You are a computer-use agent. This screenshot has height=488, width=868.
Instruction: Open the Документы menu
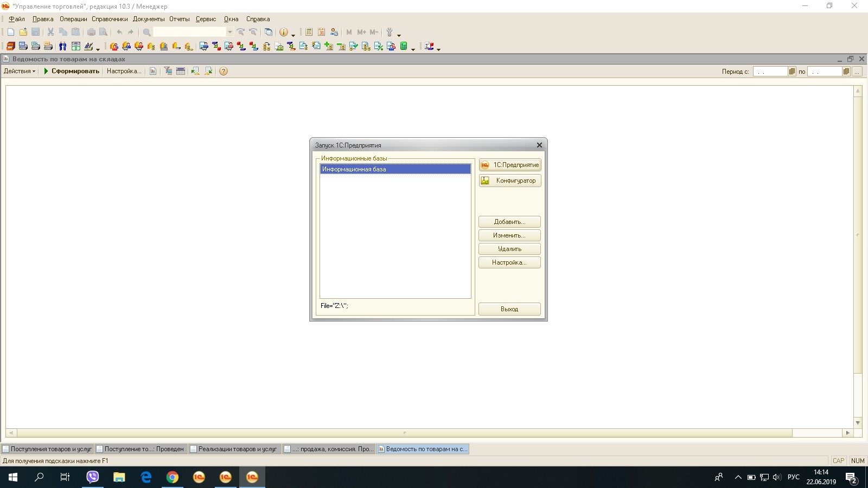click(x=149, y=19)
